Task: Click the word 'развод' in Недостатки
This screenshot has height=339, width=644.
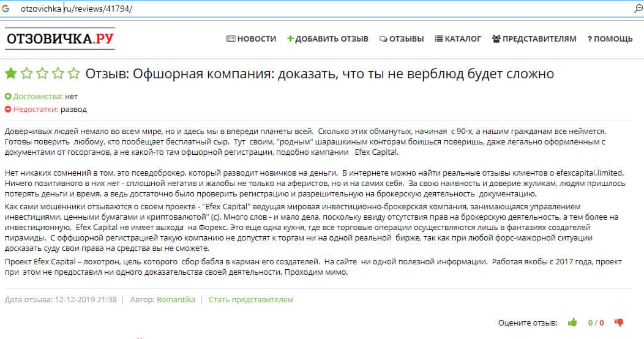Action: tap(74, 110)
